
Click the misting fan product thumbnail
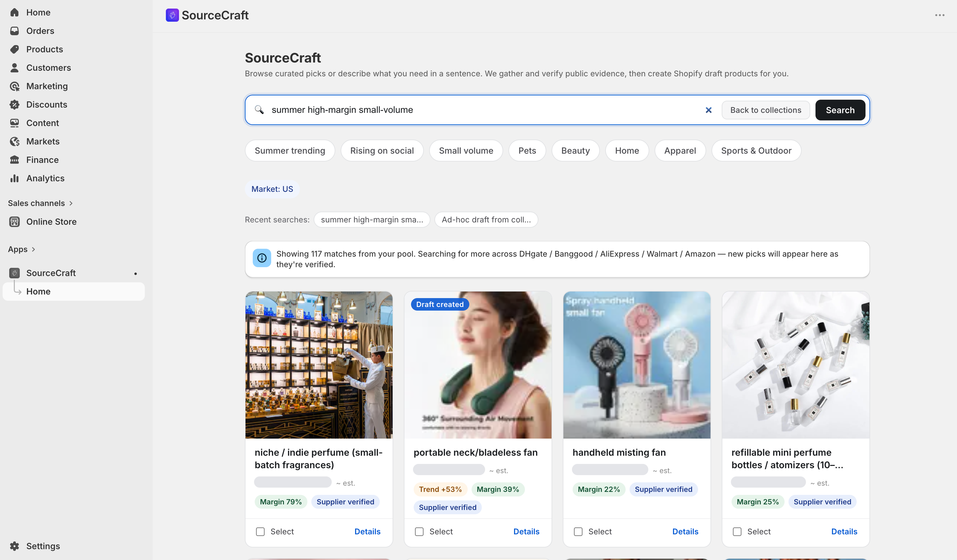637,365
